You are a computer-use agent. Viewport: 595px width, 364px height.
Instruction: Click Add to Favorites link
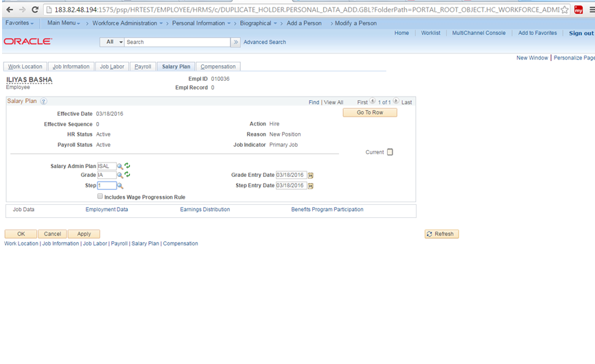tap(538, 33)
